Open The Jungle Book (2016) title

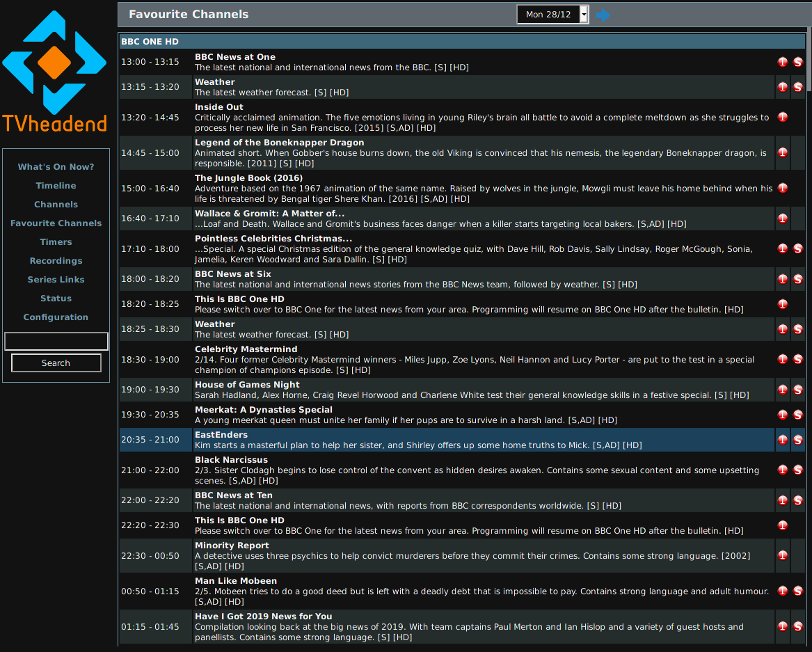pos(248,178)
